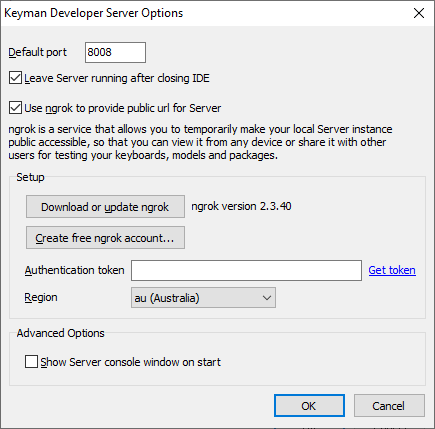This screenshot has width=435, height=429.
Task: Focus the Authentication token text box
Action: click(x=246, y=270)
